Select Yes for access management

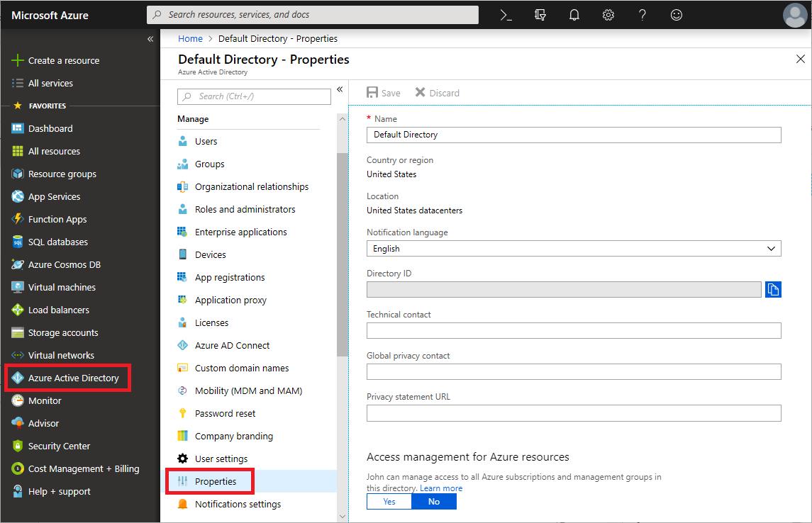click(389, 501)
